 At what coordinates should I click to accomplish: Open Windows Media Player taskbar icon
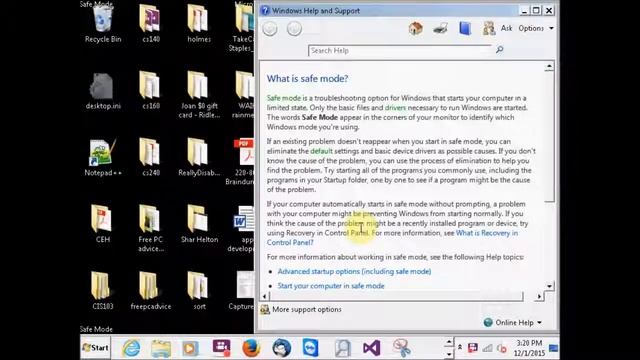190,349
